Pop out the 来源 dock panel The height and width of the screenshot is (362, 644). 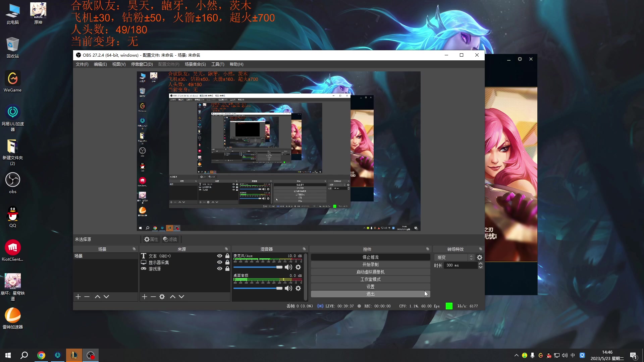(226, 249)
